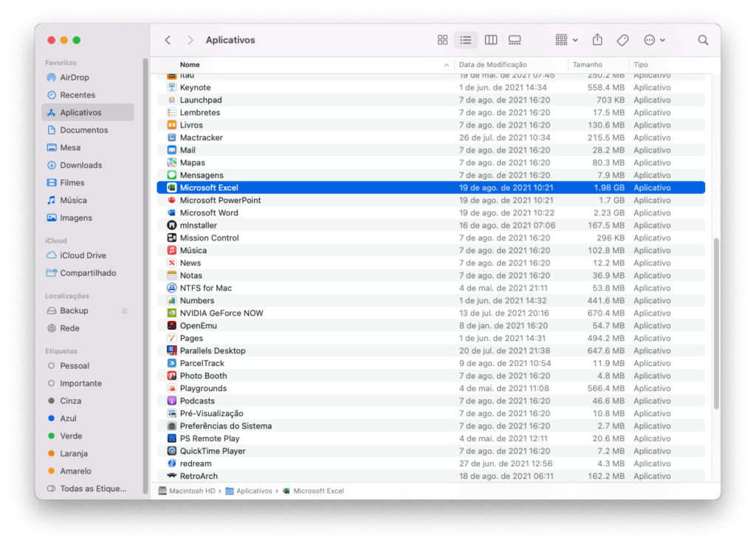Click the search magnifier icon
Image resolution: width=756 pixels, height=546 pixels.
[x=703, y=40]
